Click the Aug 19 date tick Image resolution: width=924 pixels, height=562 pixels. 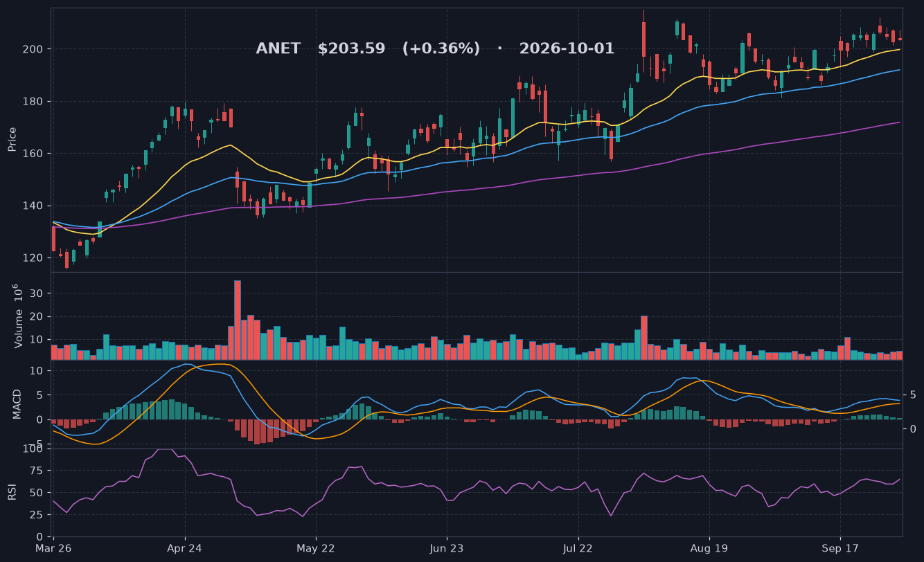point(709,548)
